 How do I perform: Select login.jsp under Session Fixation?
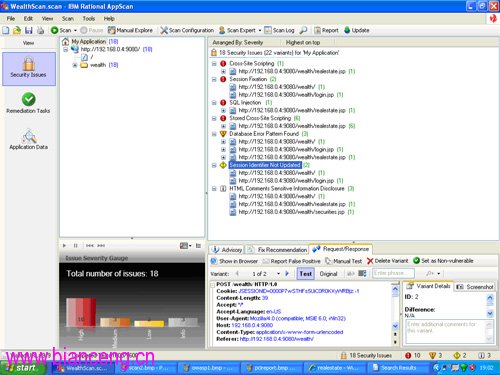click(286, 95)
